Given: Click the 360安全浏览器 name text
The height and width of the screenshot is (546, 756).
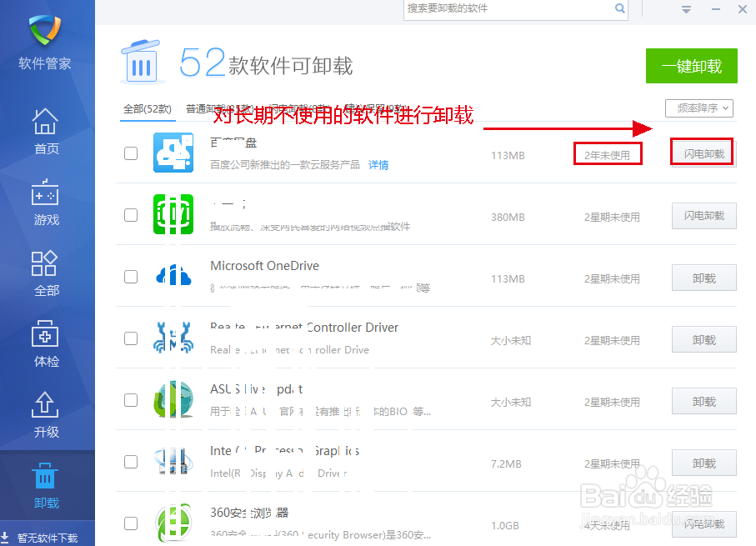Looking at the screenshot, I should point(249,512).
